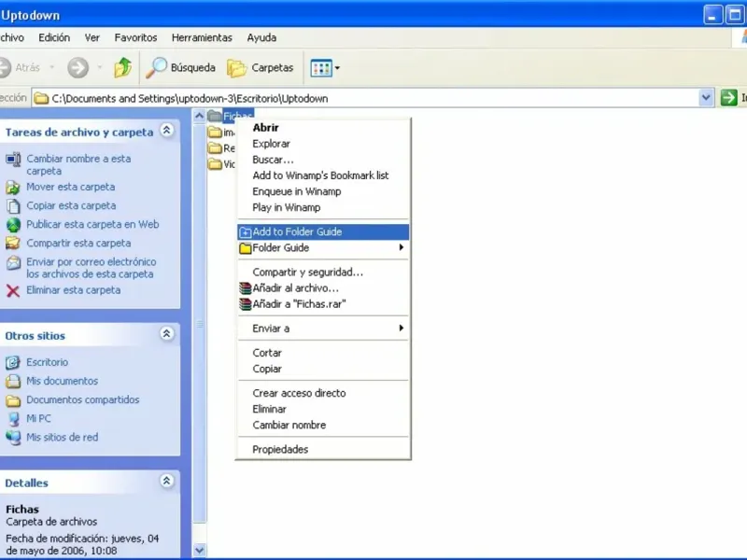Image resolution: width=747 pixels, height=560 pixels.
Task: Open the Views icon button
Action: (321, 68)
